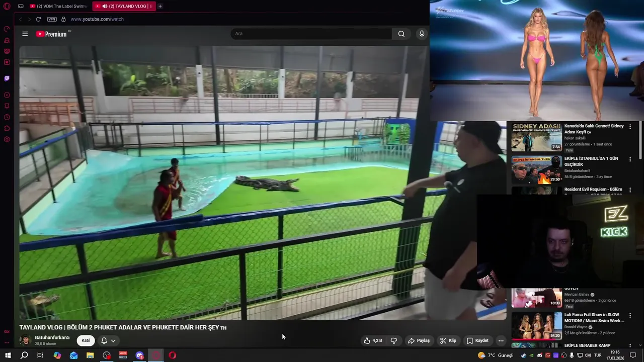Open EKİPLE BERABER KAMP video title

coord(587,345)
